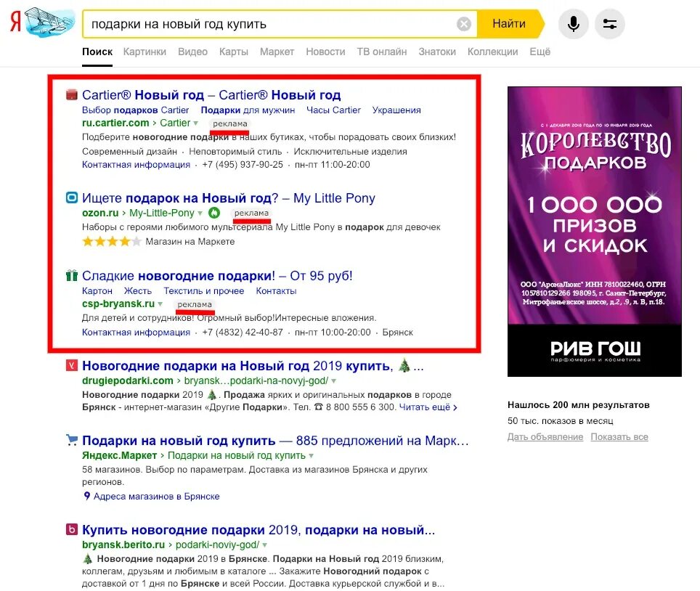
Task: Open Картон sitelink
Action: tap(97, 290)
